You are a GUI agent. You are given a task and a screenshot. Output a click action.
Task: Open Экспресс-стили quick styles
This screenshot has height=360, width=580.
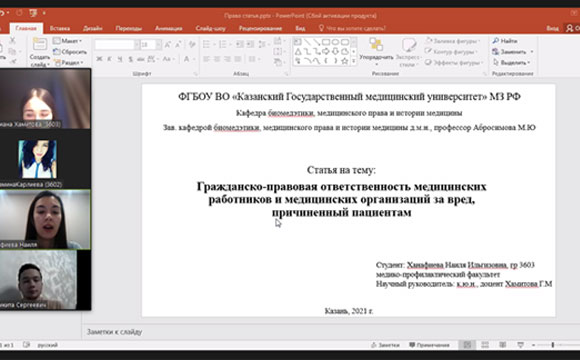[x=408, y=52]
